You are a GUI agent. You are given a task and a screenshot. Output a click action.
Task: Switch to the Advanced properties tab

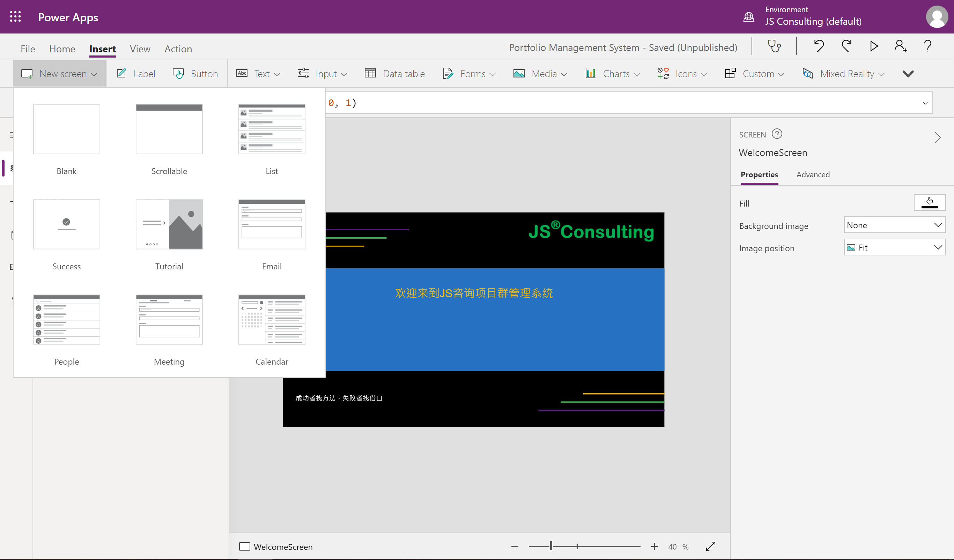click(813, 174)
